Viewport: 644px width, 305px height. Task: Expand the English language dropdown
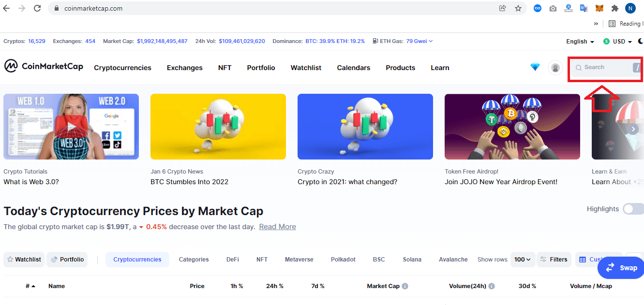click(580, 42)
